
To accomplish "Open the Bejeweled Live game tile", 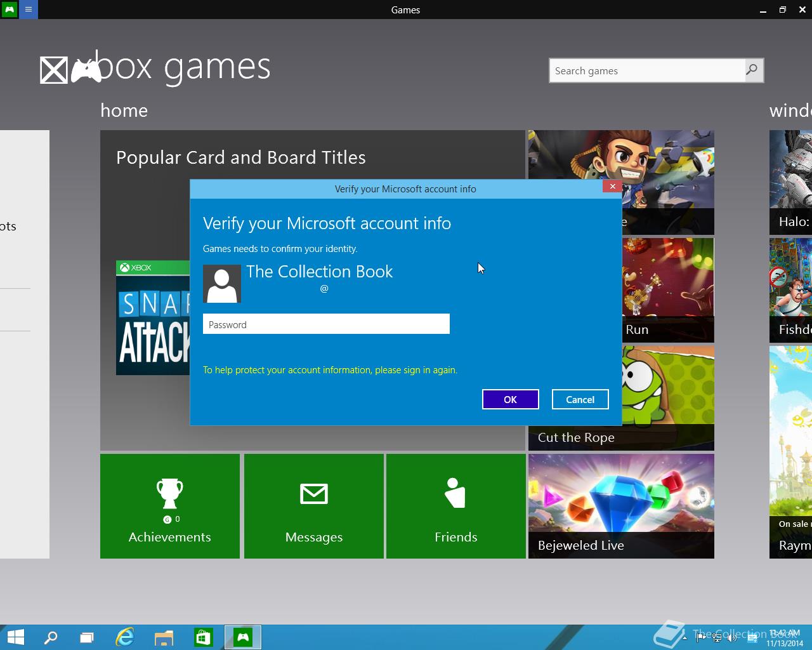I will point(621,506).
